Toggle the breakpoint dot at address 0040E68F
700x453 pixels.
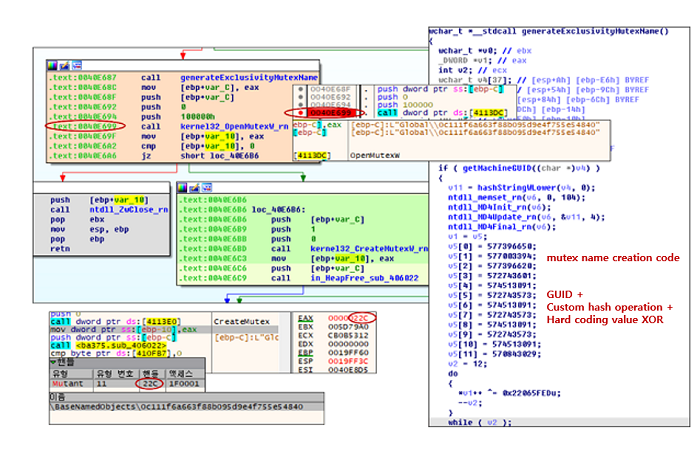point(300,89)
